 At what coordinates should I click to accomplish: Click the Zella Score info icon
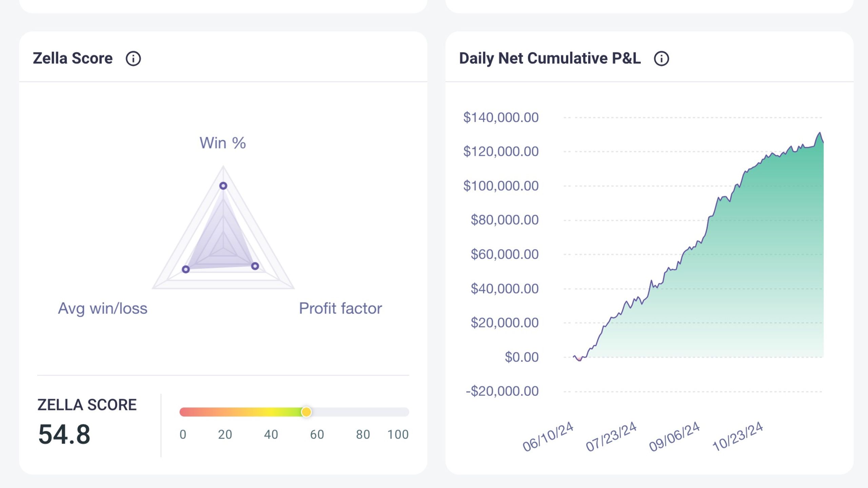[x=133, y=58]
